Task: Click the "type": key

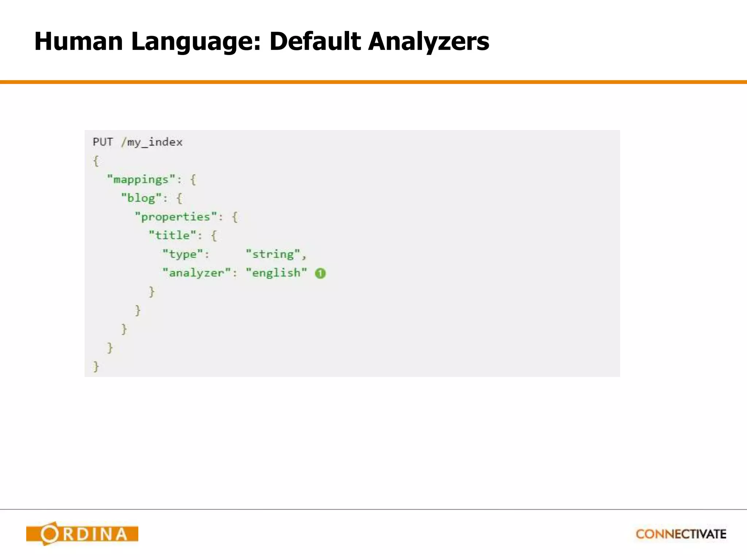Action: [x=186, y=254]
